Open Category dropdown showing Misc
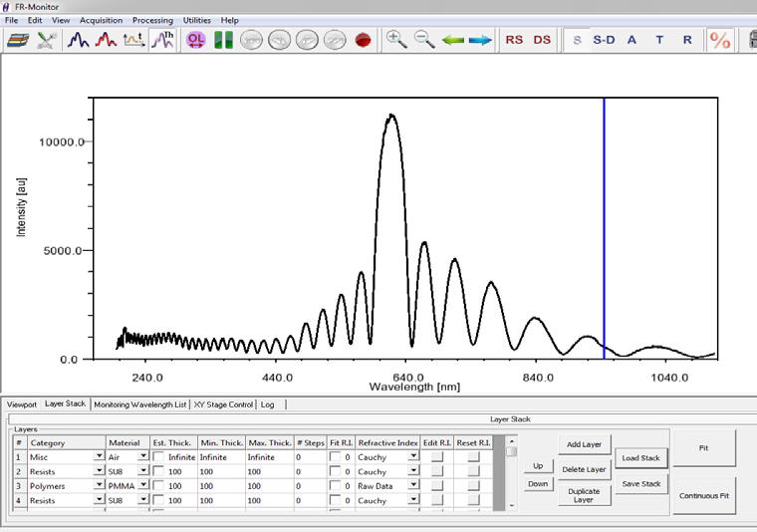Screen dimensions: 757x532 pyautogui.click(x=99, y=456)
